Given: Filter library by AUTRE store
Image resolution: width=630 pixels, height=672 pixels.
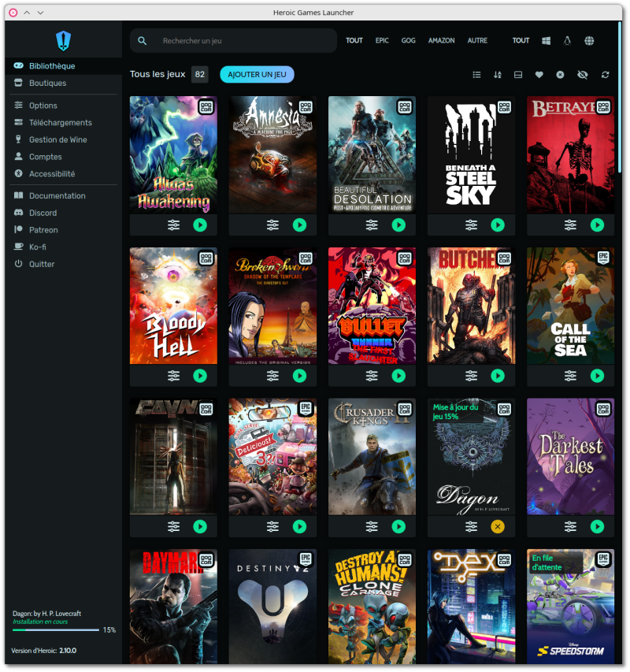Looking at the screenshot, I should (477, 41).
